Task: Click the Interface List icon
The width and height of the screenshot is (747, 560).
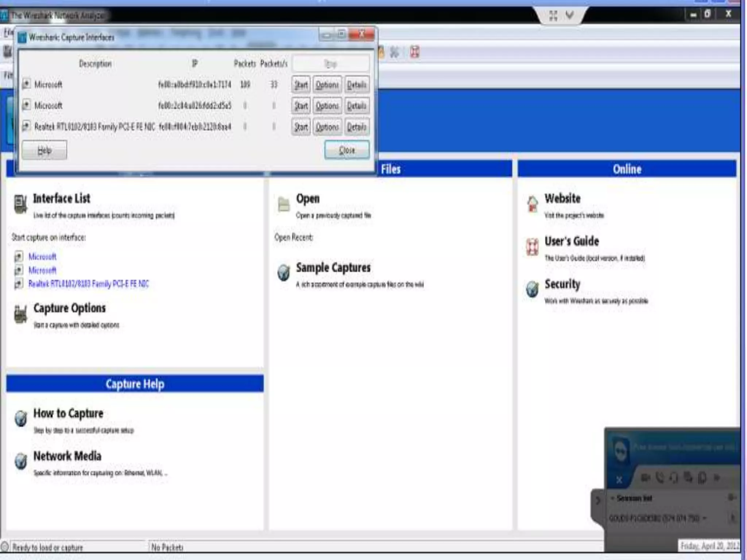Action: click(x=20, y=203)
